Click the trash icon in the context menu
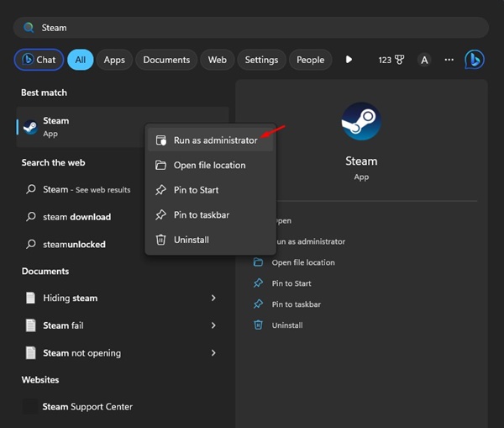This screenshot has width=504, height=428. 160,240
